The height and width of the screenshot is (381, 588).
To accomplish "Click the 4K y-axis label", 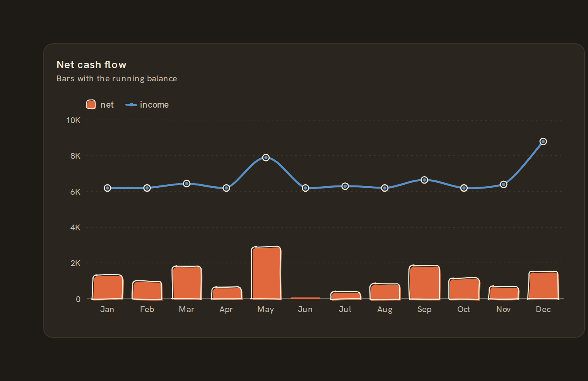I will tap(75, 228).
